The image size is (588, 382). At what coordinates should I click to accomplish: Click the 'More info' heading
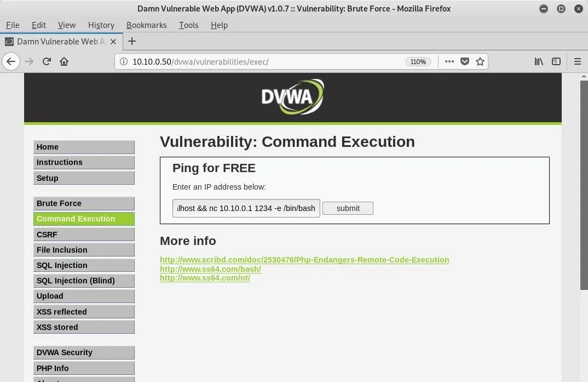pyautogui.click(x=188, y=241)
